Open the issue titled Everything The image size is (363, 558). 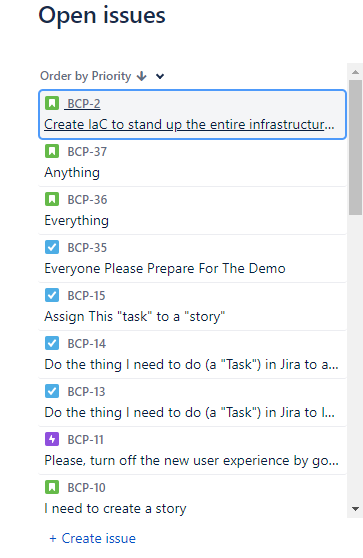tap(77, 221)
